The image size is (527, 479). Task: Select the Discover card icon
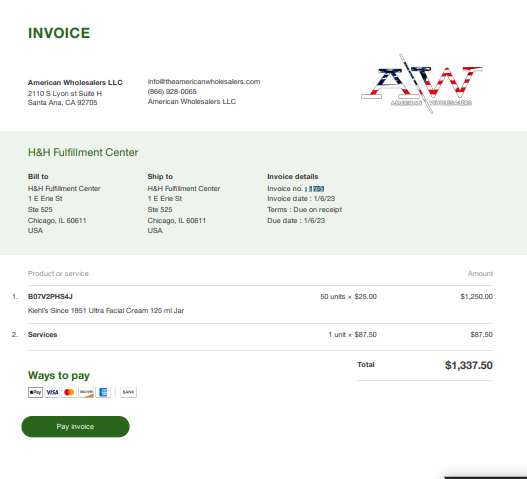coord(86,392)
